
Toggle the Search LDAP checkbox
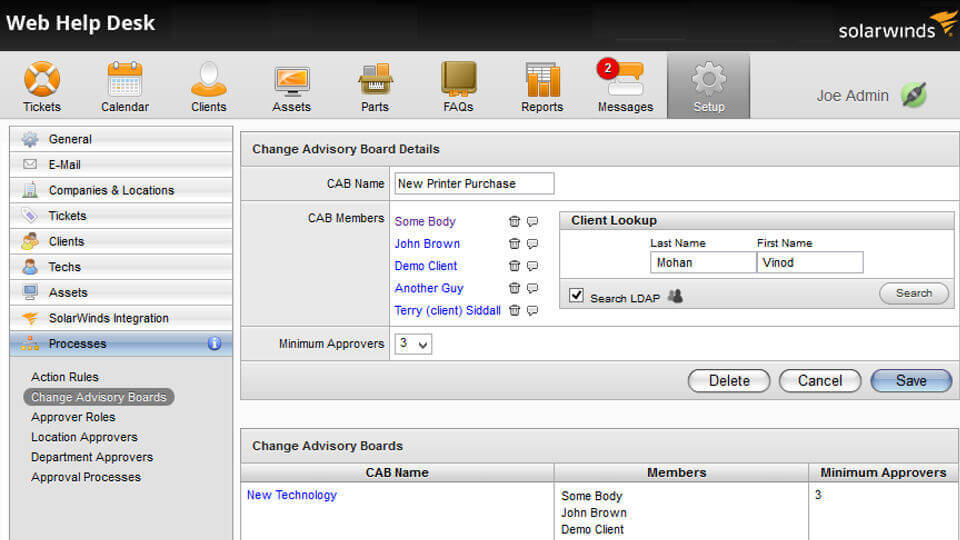click(576, 295)
